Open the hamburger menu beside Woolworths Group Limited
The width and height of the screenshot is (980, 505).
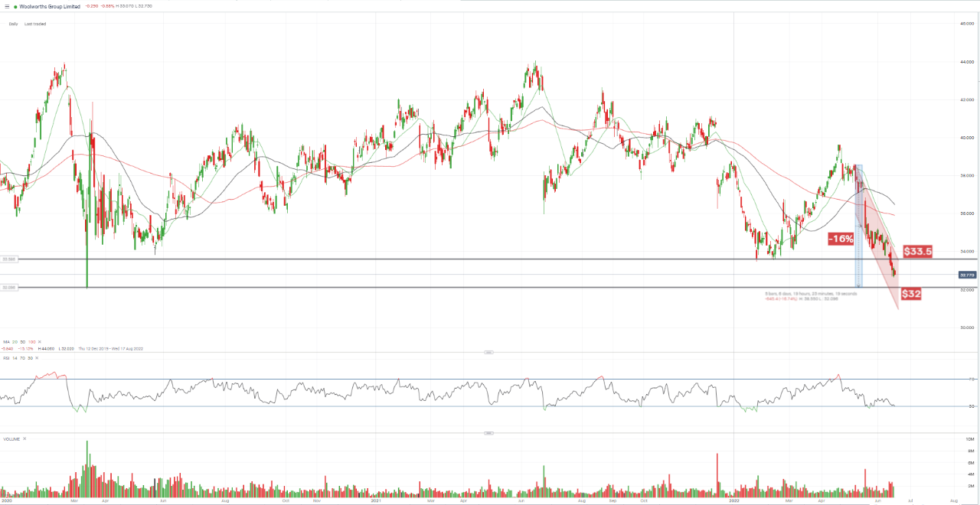(x=6, y=6)
